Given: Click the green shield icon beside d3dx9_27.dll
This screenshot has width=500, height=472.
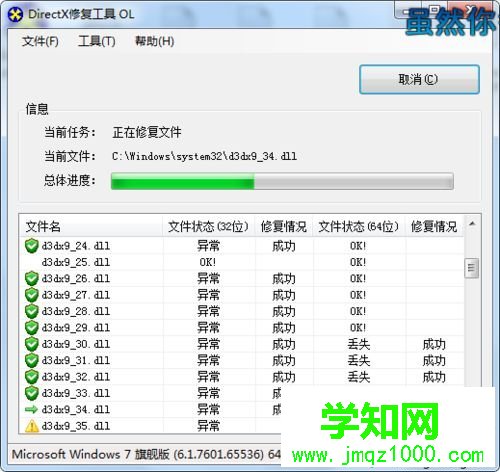Looking at the screenshot, I should pos(32,295).
